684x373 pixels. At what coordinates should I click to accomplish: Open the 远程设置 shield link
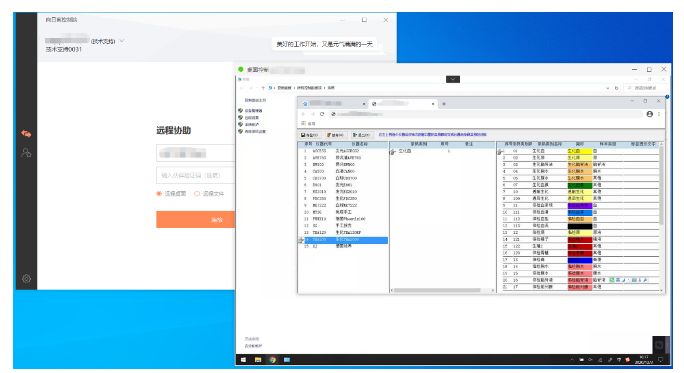[249, 117]
